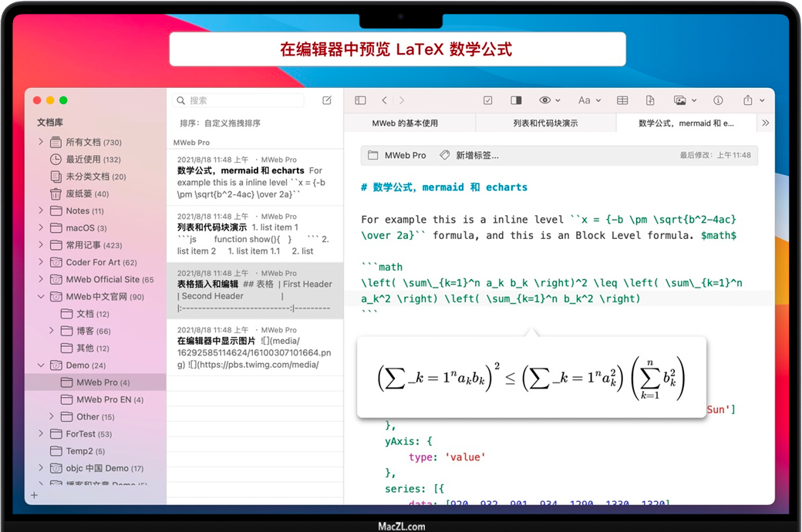Click the plus icon below library

(34, 495)
